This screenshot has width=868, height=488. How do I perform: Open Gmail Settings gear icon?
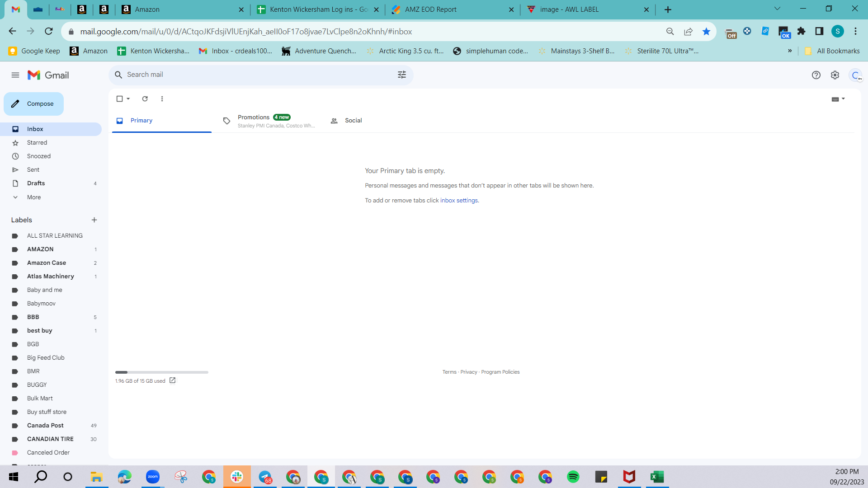(x=835, y=75)
